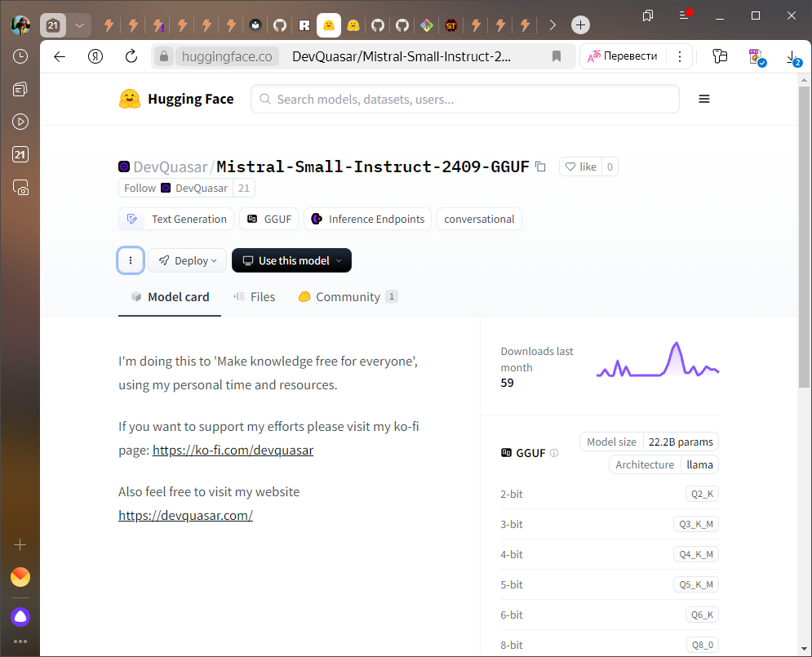
Task: Reload the current page
Action: tap(131, 56)
